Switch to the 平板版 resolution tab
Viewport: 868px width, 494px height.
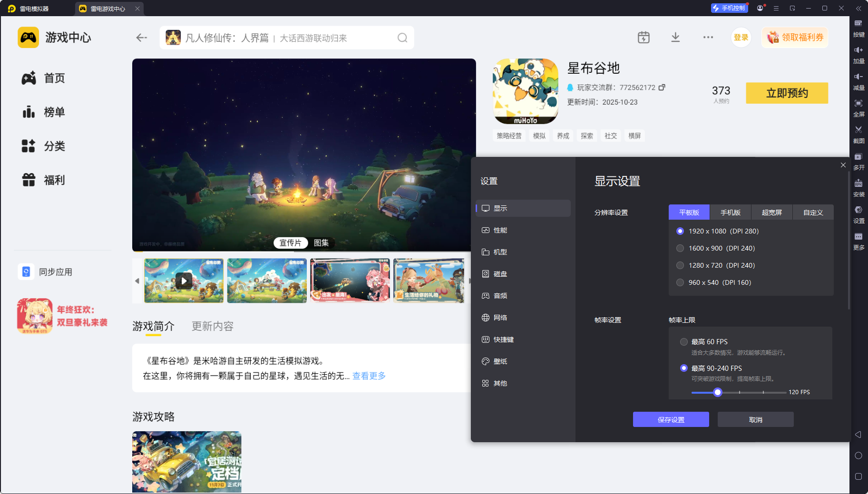coord(689,212)
